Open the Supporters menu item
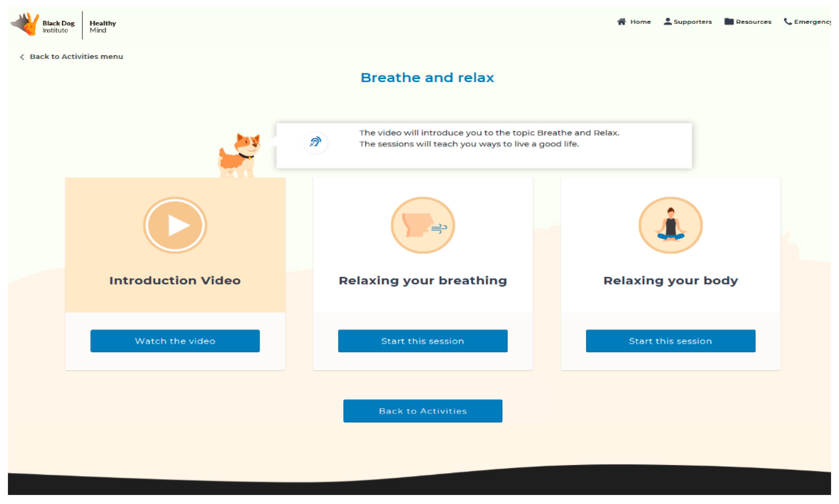This screenshot has height=504, width=839. point(692,22)
